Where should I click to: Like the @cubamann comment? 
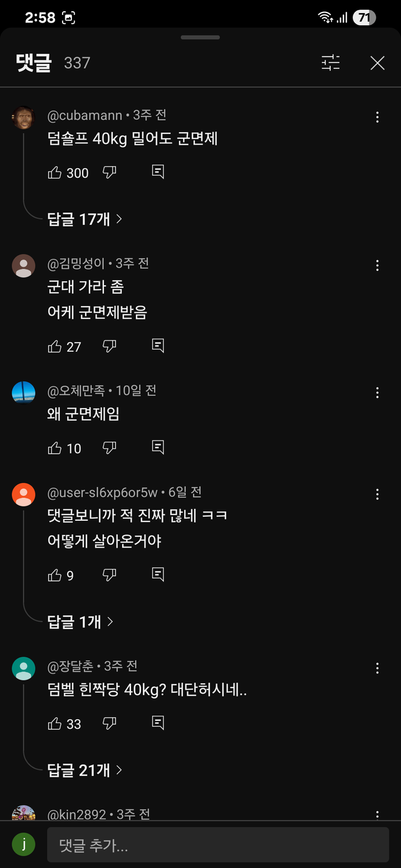coord(55,173)
